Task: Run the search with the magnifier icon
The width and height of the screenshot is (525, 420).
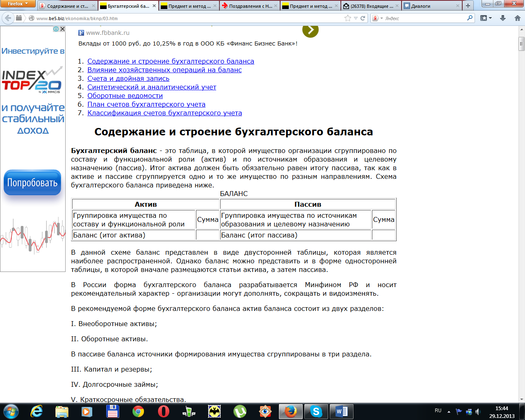Action: (x=470, y=18)
